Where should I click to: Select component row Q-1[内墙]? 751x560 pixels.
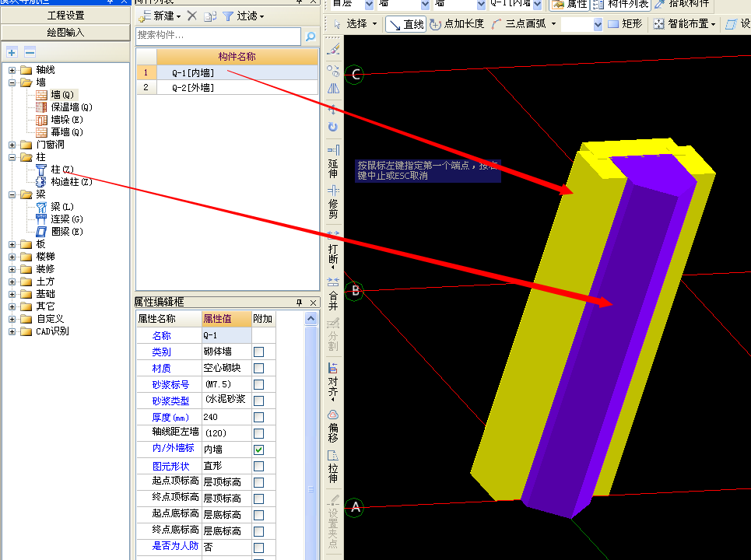point(227,73)
